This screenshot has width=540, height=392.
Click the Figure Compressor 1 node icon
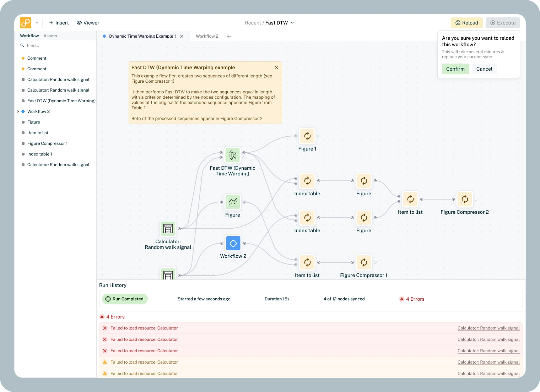(x=364, y=262)
